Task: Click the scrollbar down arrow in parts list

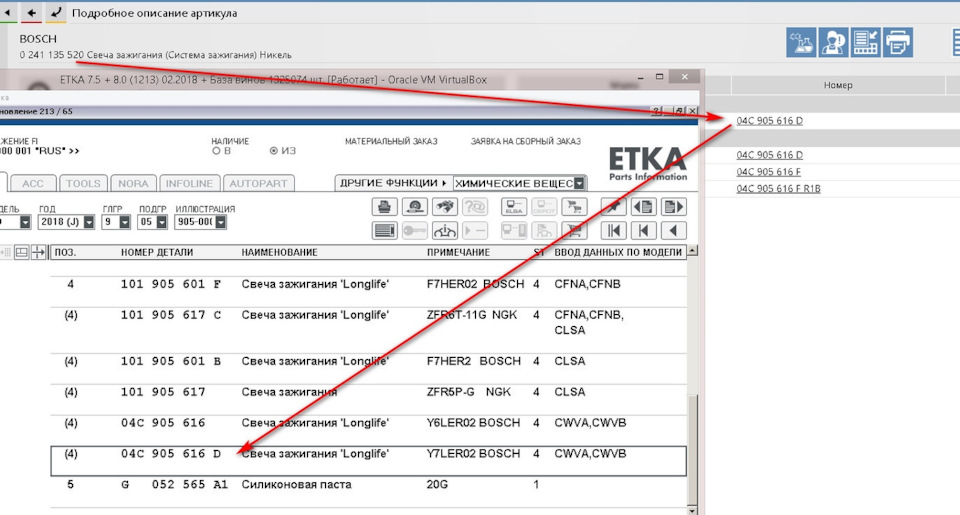Action: (x=692, y=510)
